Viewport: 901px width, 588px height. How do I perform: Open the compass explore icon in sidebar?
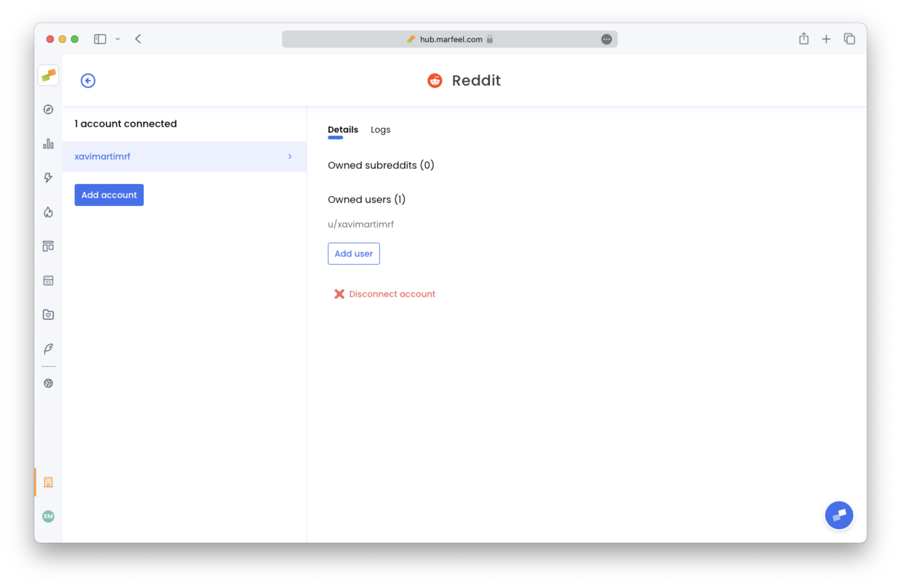(48, 110)
